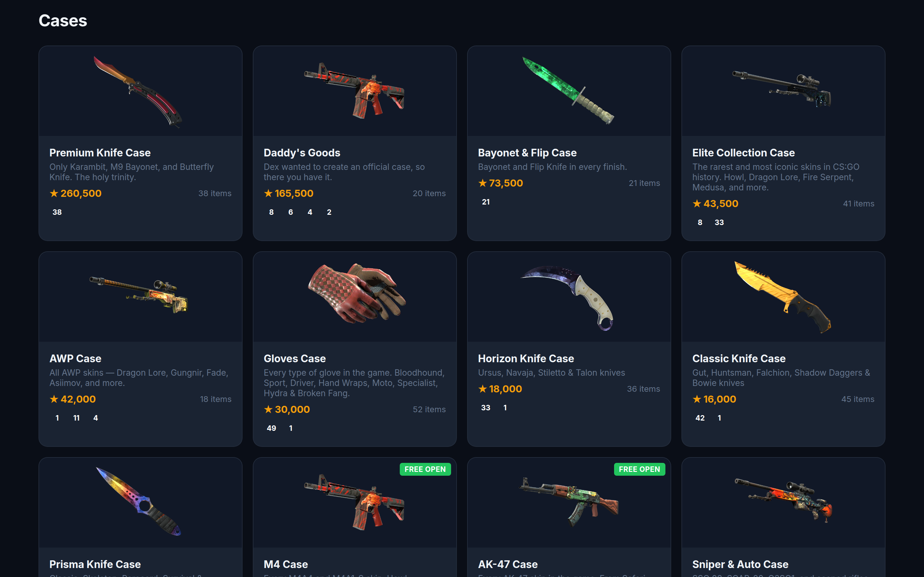Click the Prisma skeleton knife image
This screenshot has width=924, height=577.
click(138, 501)
